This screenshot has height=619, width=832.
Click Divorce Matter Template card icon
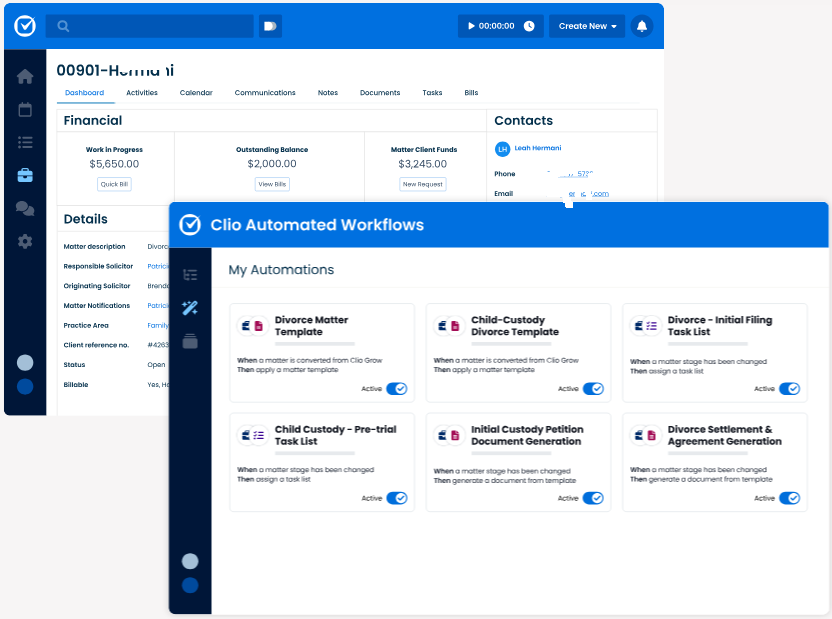pyautogui.click(x=253, y=326)
